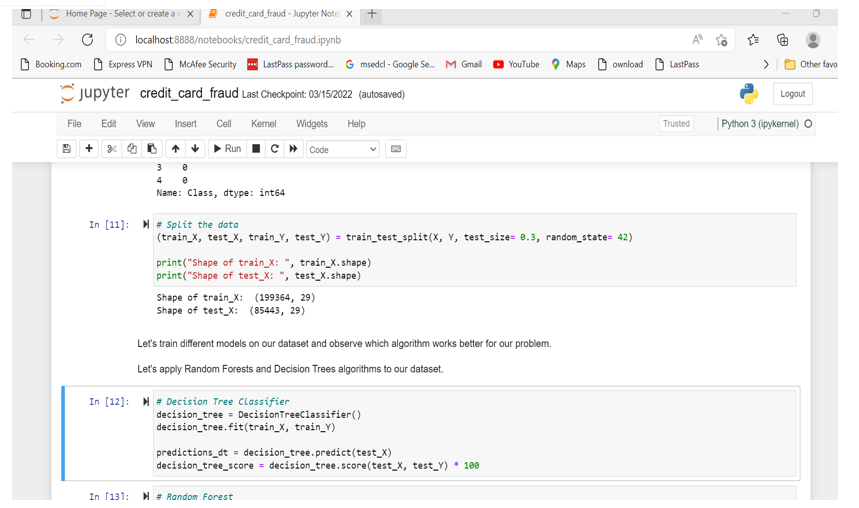Toggle output of the In [12] cell
The width and height of the screenshot is (859, 508).
146,402
